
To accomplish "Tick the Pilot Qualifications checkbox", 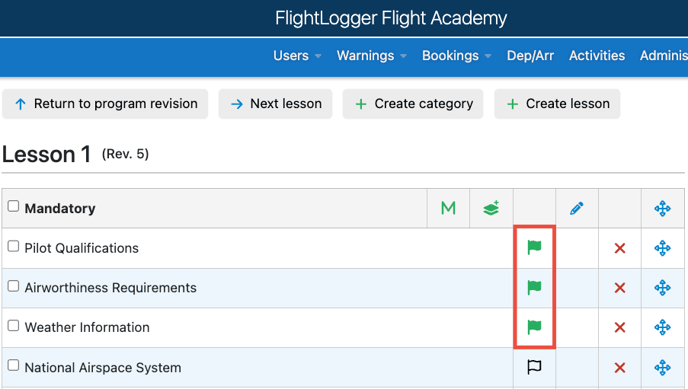I will tap(13, 246).
